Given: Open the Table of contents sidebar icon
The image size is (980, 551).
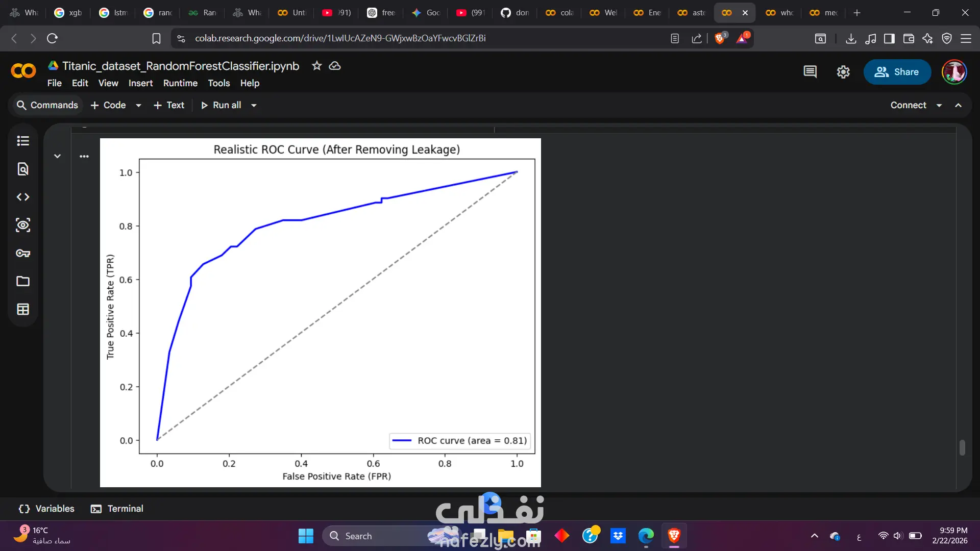Looking at the screenshot, I should pos(23,141).
